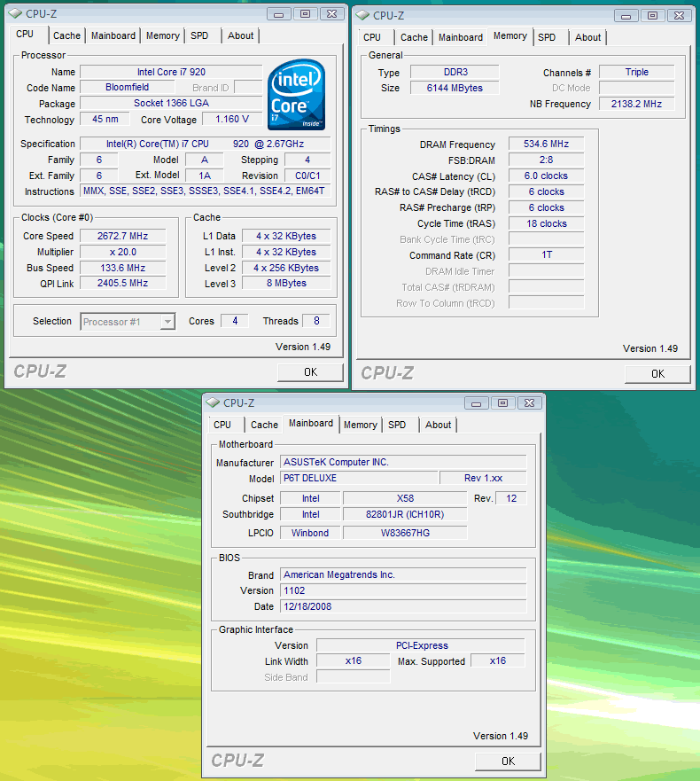The height and width of the screenshot is (781, 700).
Task: Click the BIOS Version field showing 1102
Action: (x=403, y=590)
